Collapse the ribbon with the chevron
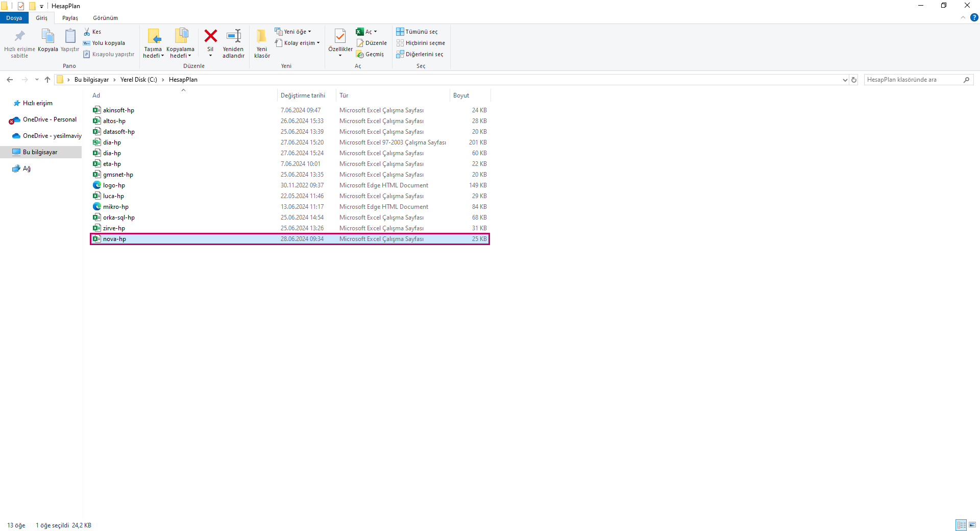980x531 pixels. click(x=963, y=17)
